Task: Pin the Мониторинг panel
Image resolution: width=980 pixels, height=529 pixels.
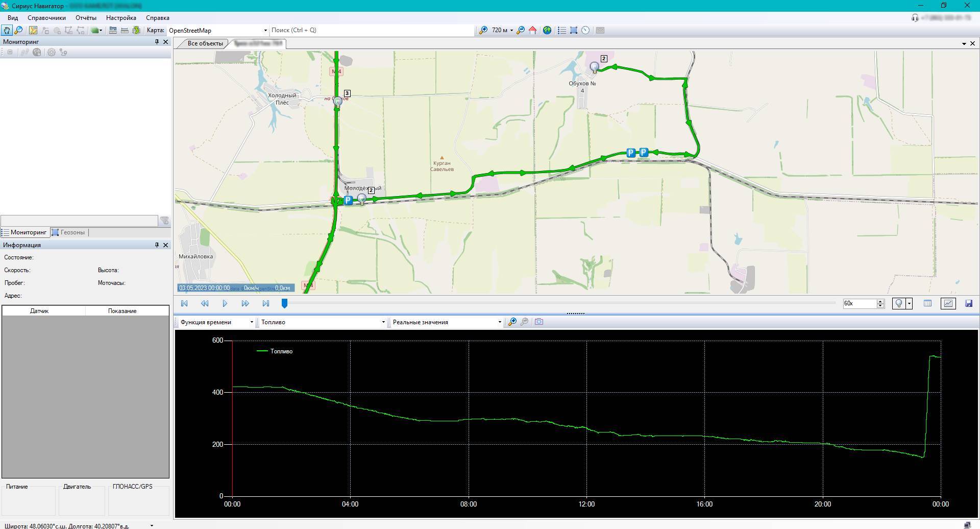Action: [x=157, y=42]
